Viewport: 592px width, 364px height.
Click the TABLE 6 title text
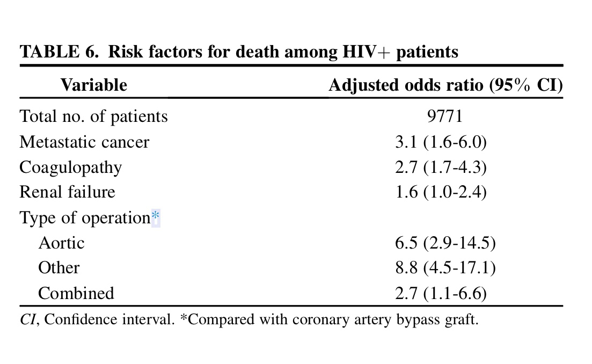tap(239, 52)
